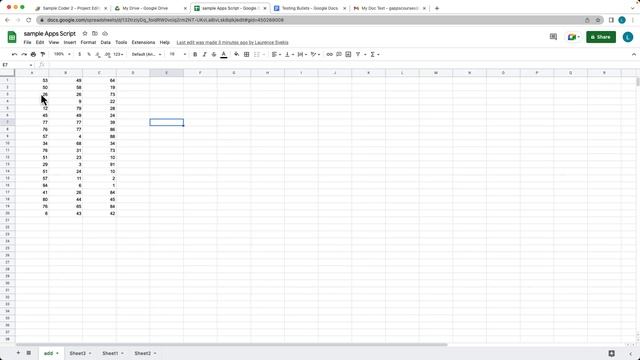The width and height of the screenshot is (640, 360).
Task: Click the Google Meet call icon
Action: point(573,37)
